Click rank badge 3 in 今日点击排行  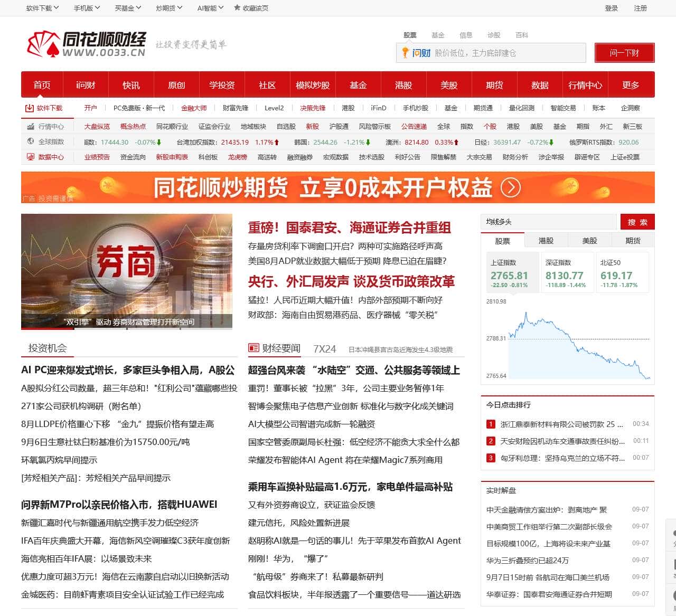click(491, 458)
